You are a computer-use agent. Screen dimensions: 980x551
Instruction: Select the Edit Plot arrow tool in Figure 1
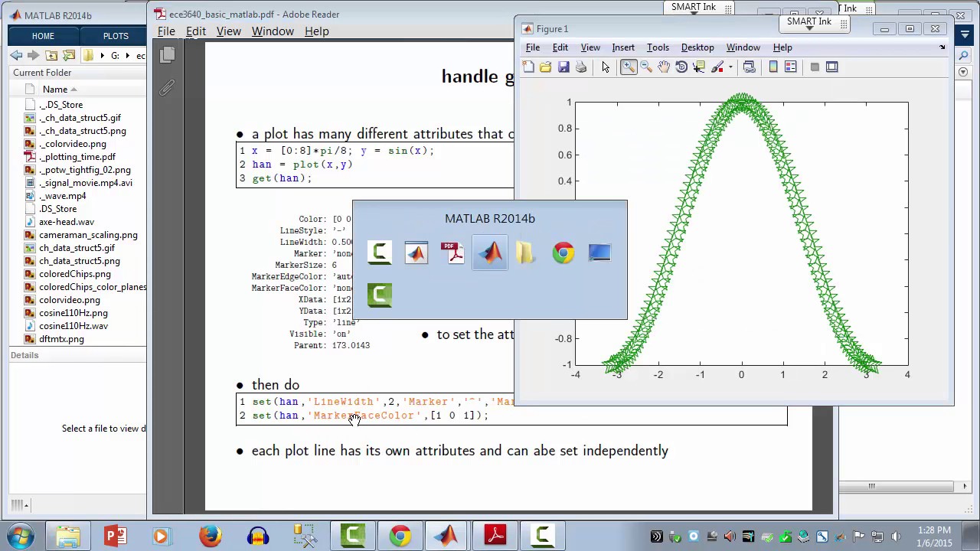click(606, 67)
